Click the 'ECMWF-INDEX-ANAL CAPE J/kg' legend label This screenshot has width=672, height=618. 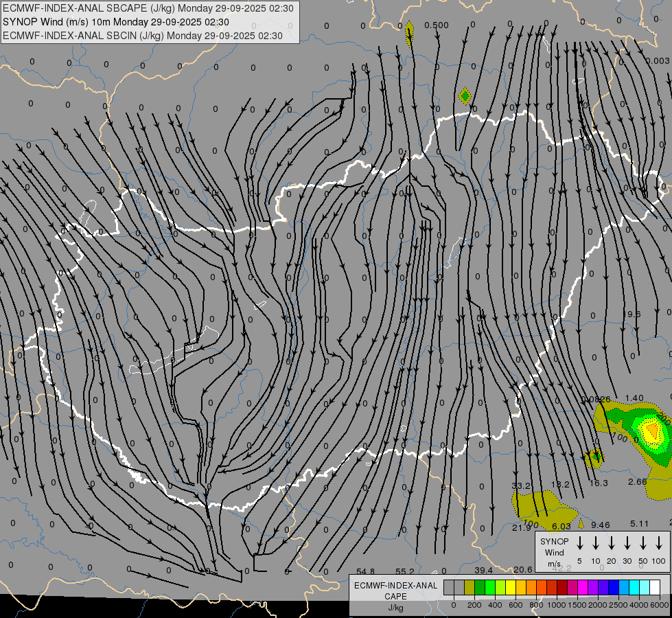(x=395, y=596)
